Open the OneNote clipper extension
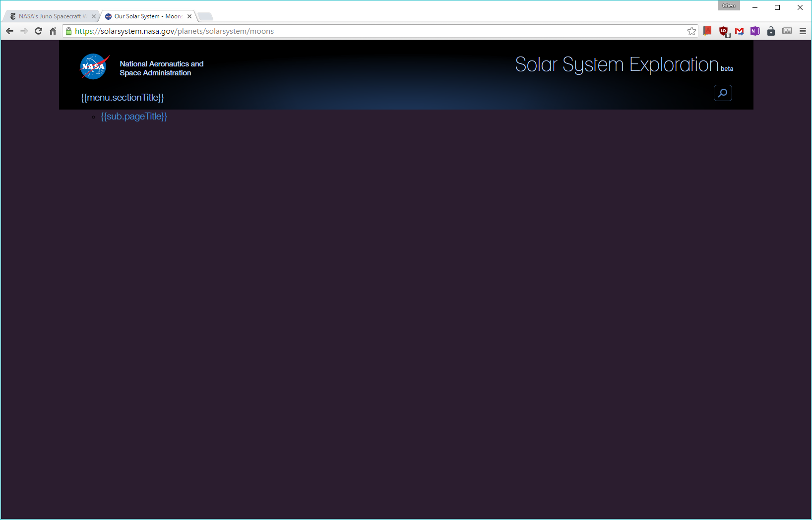The width and height of the screenshot is (812, 520). pos(755,31)
